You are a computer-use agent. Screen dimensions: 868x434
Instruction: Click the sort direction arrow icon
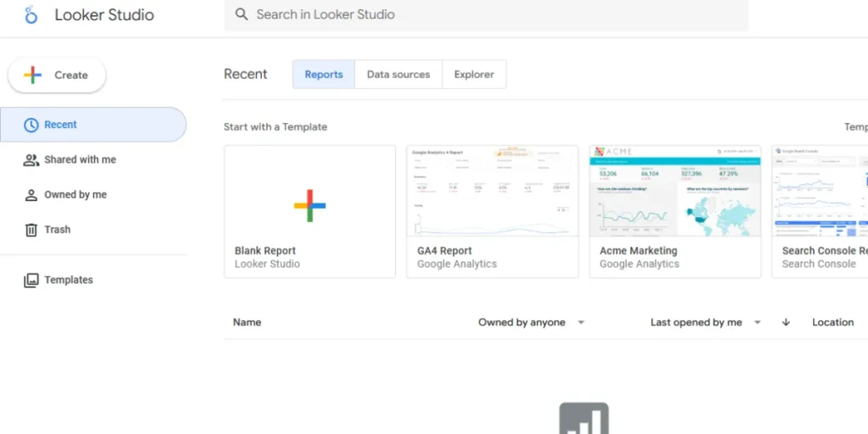[786, 322]
